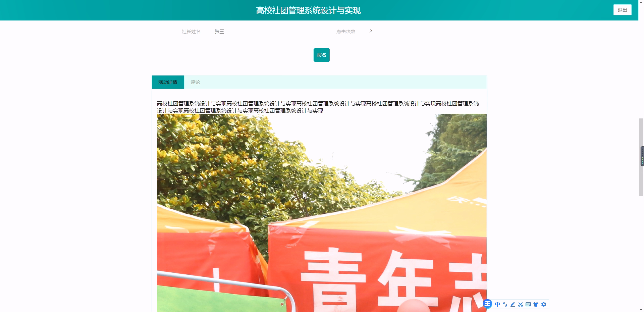644x312 pixels.
Task: Click the scroll-up arrow on the scrollbar
Action: [641, 2]
